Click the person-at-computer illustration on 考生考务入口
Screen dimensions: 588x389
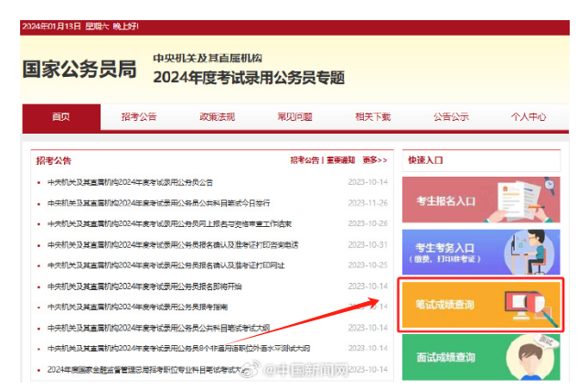(x=529, y=252)
